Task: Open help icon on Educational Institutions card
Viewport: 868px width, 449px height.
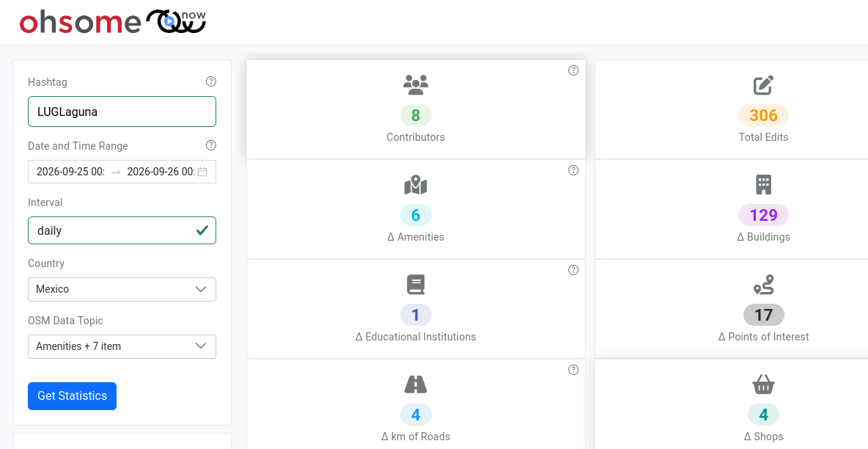Action: pos(573,270)
